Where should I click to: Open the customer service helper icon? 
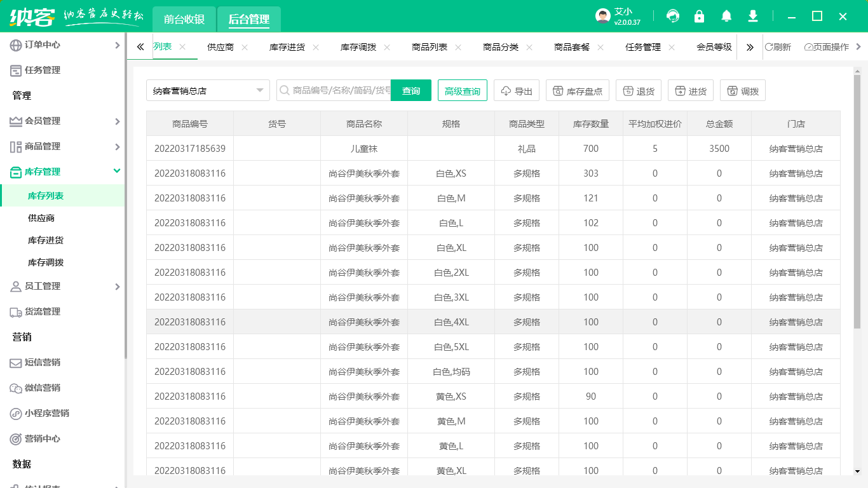(x=672, y=16)
